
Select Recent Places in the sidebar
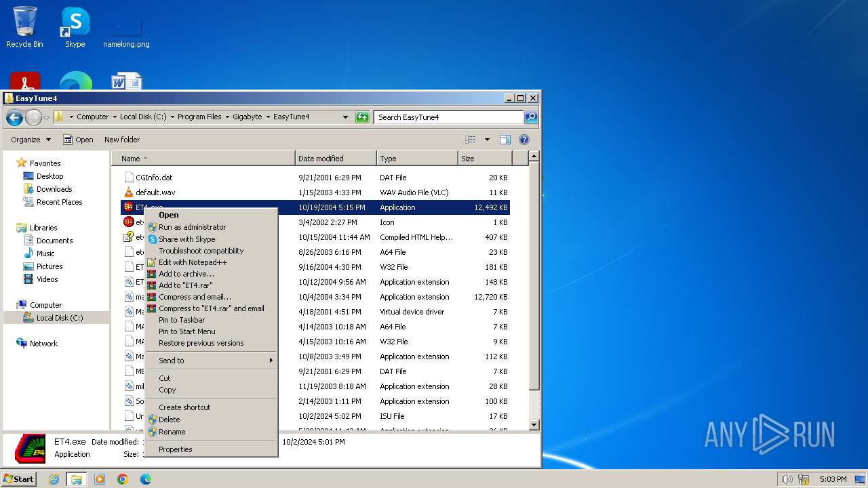pos(59,202)
